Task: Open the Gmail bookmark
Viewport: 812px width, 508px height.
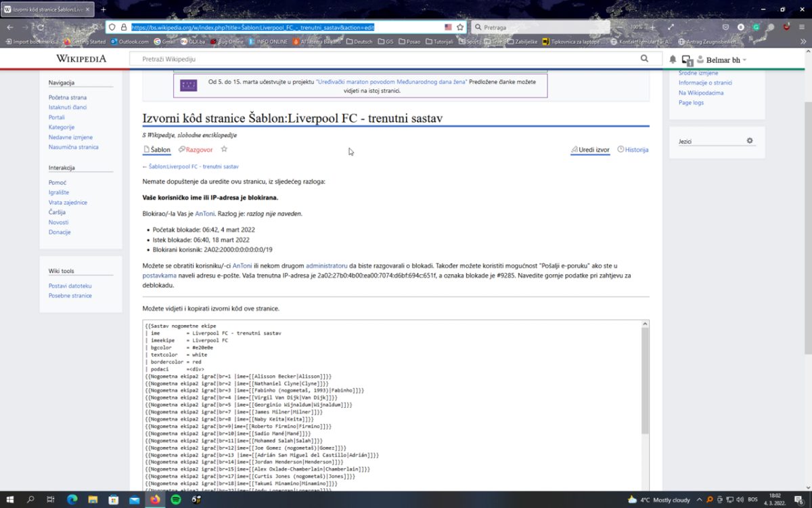Action: click(164, 41)
